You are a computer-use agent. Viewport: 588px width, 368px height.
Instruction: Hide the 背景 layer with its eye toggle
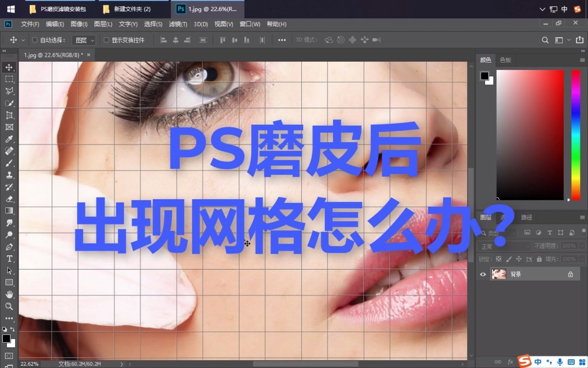[483, 274]
